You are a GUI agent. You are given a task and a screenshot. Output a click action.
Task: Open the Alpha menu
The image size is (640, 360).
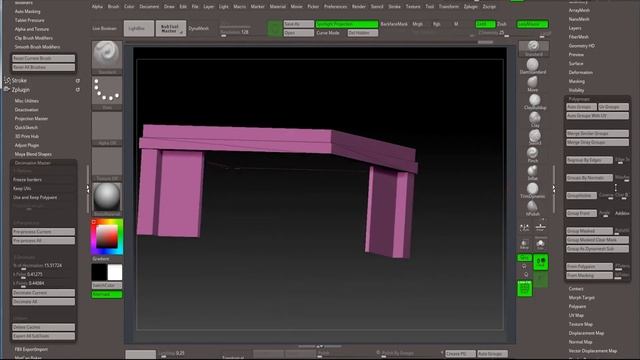97,7
